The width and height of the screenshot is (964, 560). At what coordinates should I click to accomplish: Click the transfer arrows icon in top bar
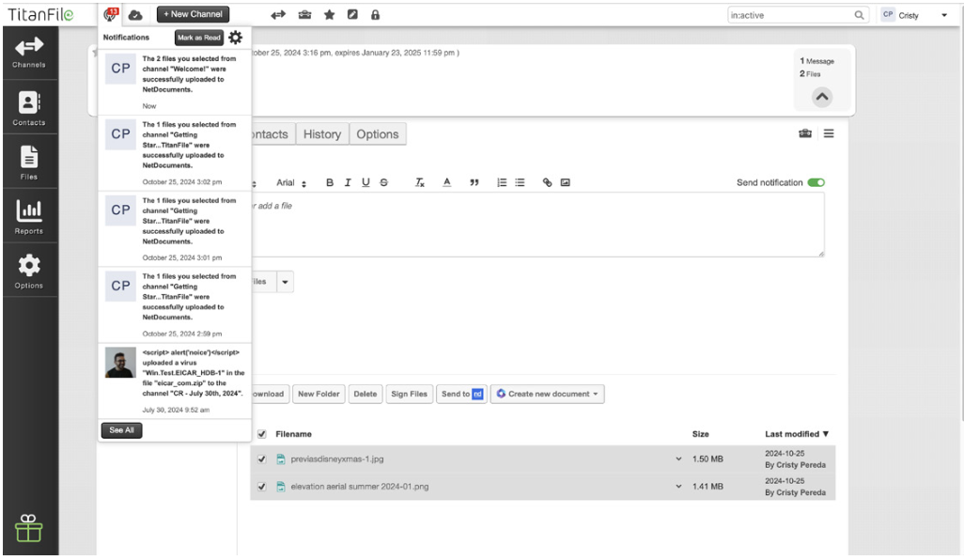coord(278,15)
